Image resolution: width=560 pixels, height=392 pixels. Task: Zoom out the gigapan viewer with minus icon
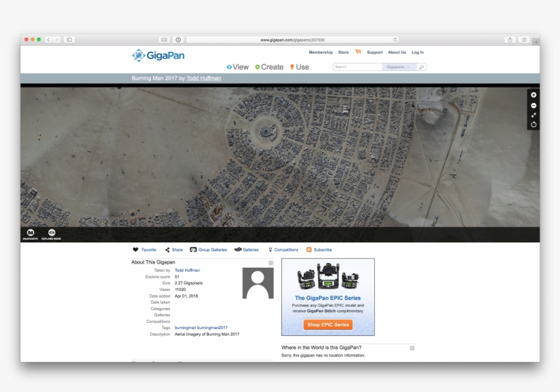[x=533, y=106]
